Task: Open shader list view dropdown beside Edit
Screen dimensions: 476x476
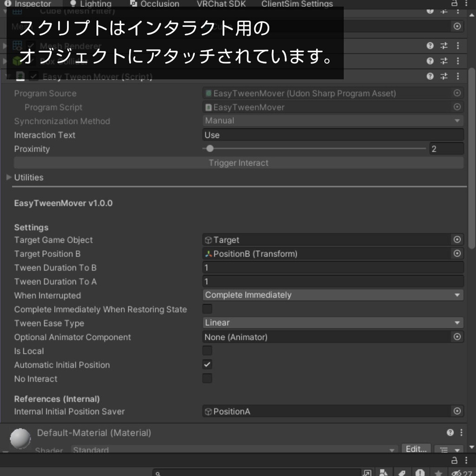Action: [449, 450]
